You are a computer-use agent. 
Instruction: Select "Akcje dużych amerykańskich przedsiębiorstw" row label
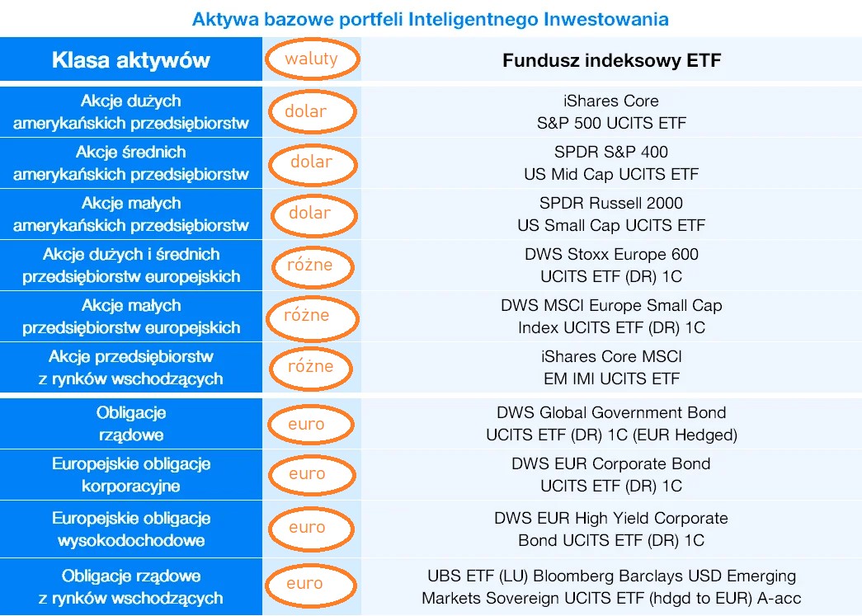tap(131, 112)
